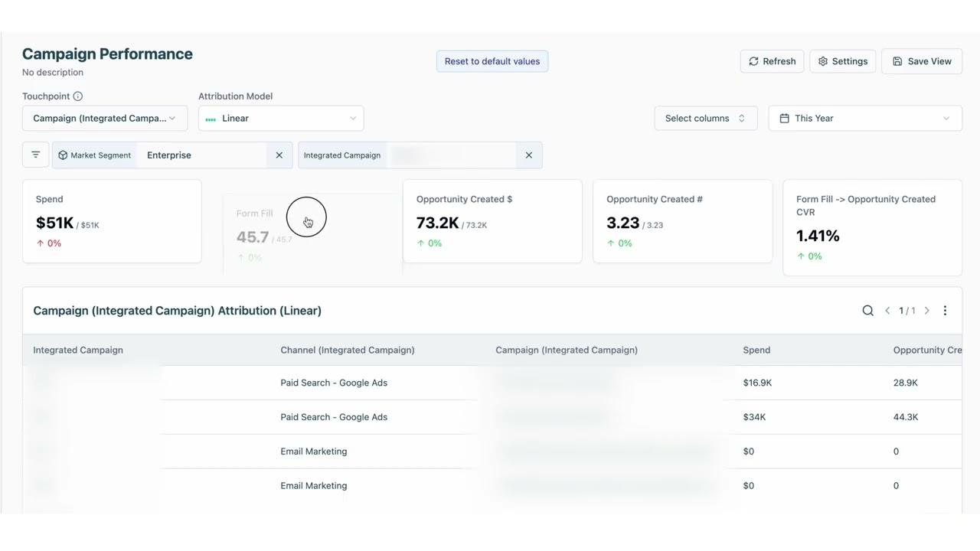Click the Save View button
The image size is (980, 551).
click(x=922, y=61)
